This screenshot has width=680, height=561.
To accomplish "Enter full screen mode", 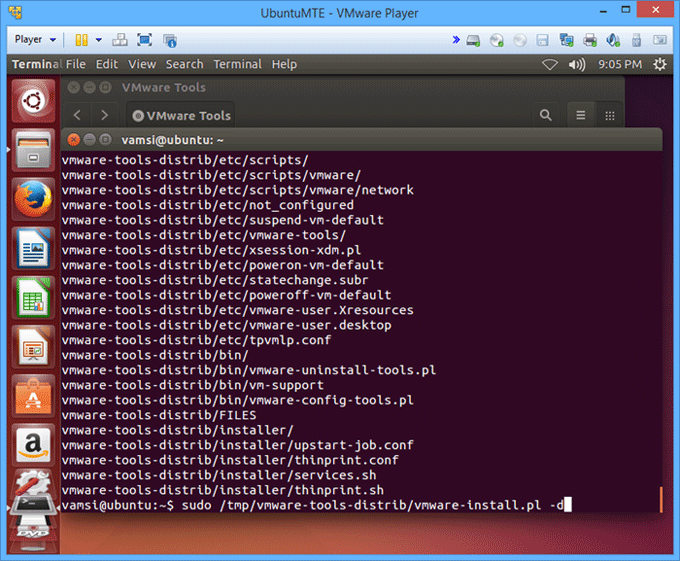I will (144, 40).
